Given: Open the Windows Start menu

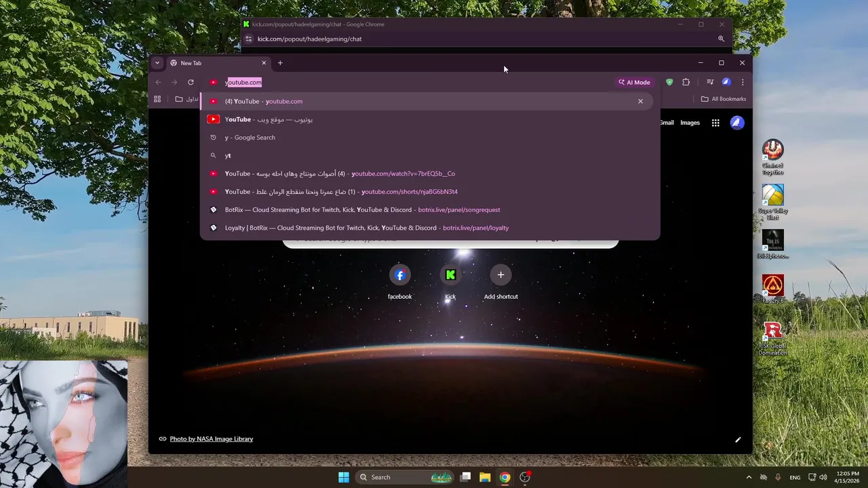Looking at the screenshot, I should click(344, 477).
